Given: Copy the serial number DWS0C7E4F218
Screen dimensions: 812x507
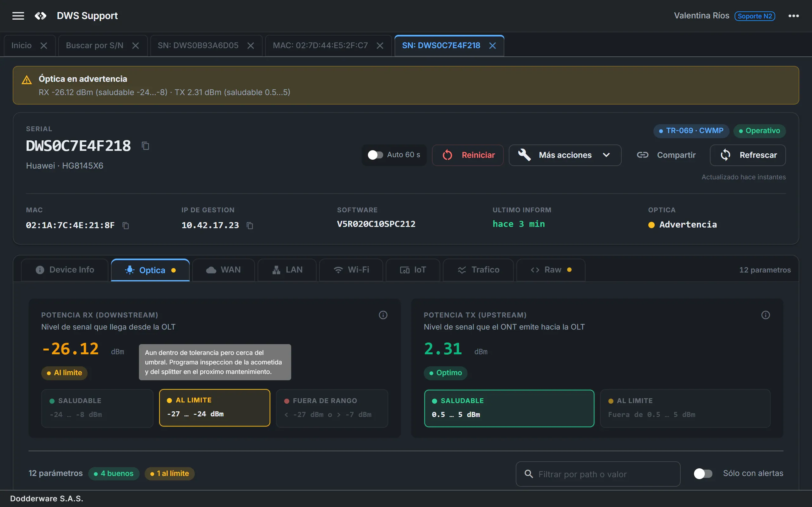Looking at the screenshot, I should [145, 146].
